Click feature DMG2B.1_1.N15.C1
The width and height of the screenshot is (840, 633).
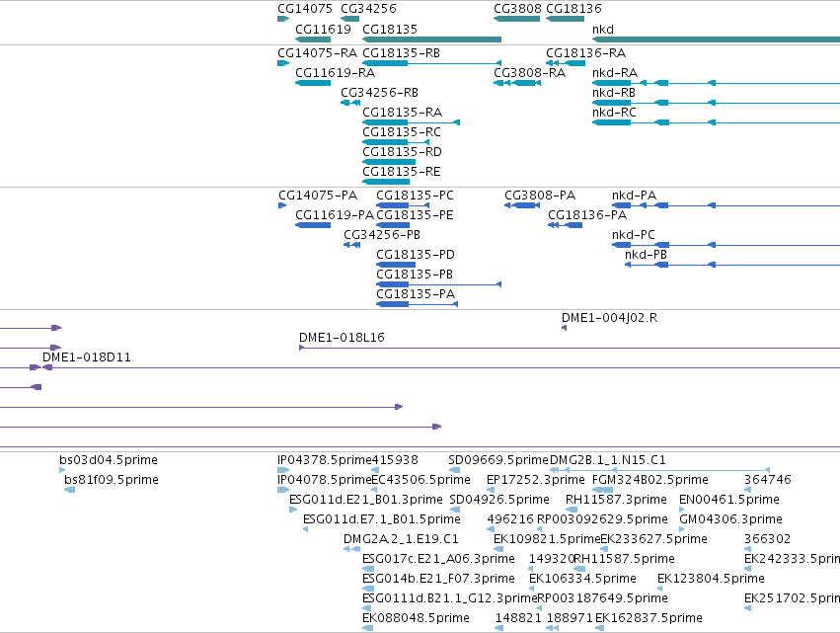(660, 470)
